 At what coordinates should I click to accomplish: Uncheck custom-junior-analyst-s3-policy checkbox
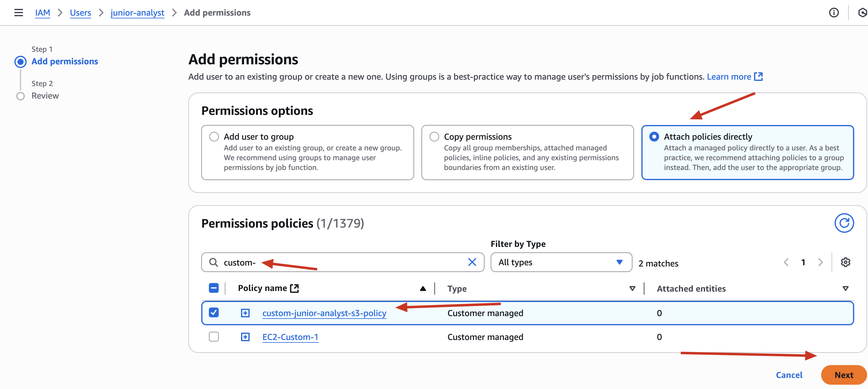[x=213, y=312]
